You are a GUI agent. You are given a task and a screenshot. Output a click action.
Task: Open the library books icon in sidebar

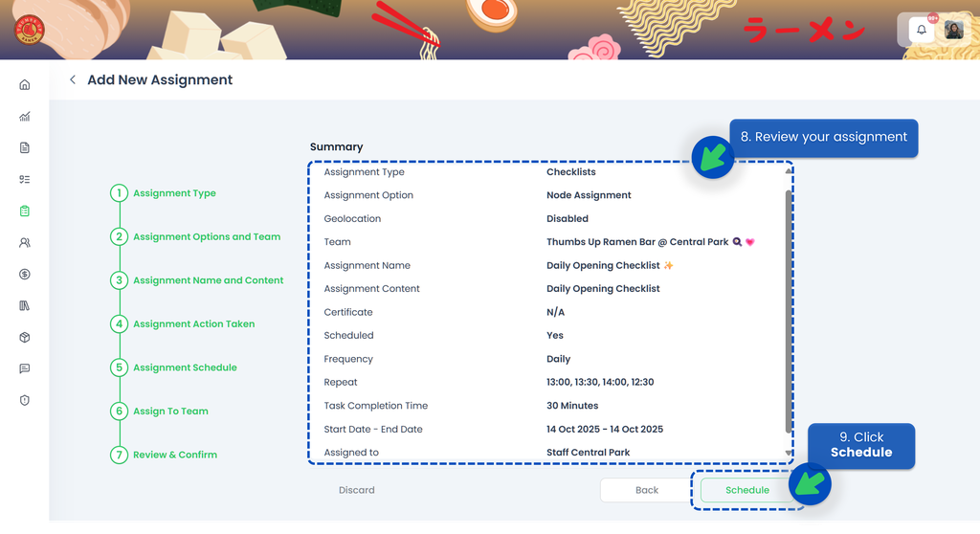[x=25, y=306]
